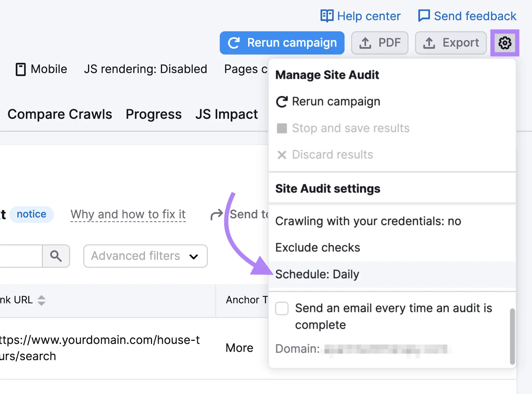This screenshot has height=394, width=532.
Task: Switch to the Progress tab
Action: pos(154,114)
